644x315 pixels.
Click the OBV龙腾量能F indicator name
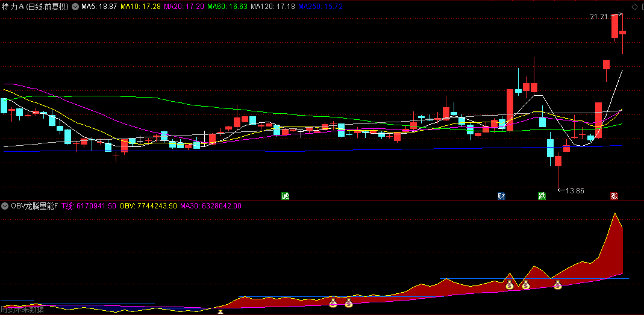pos(34,206)
